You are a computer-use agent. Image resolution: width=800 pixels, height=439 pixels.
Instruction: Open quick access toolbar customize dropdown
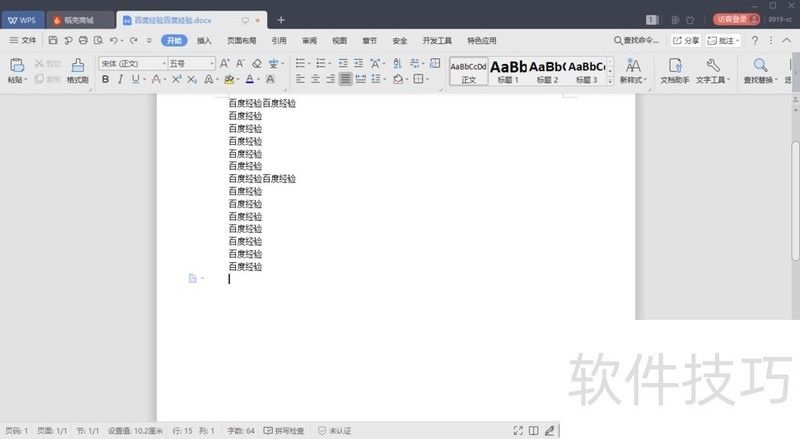click(149, 40)
